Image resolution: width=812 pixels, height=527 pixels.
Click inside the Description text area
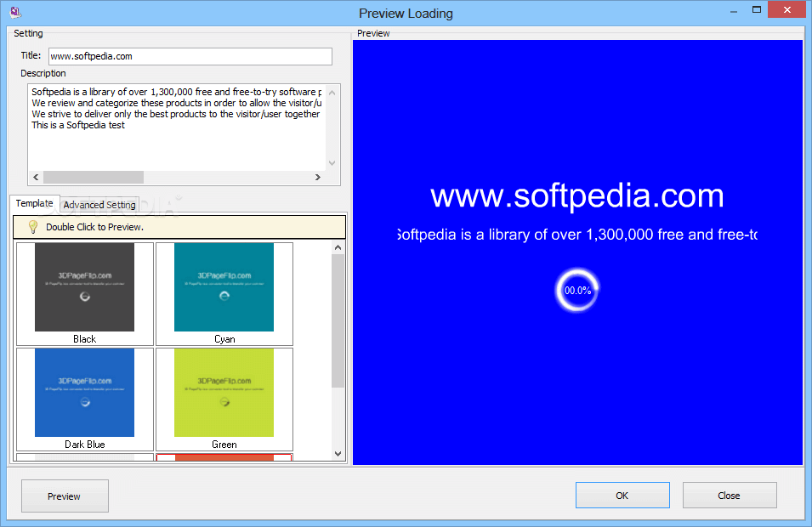tap(177, 127)
